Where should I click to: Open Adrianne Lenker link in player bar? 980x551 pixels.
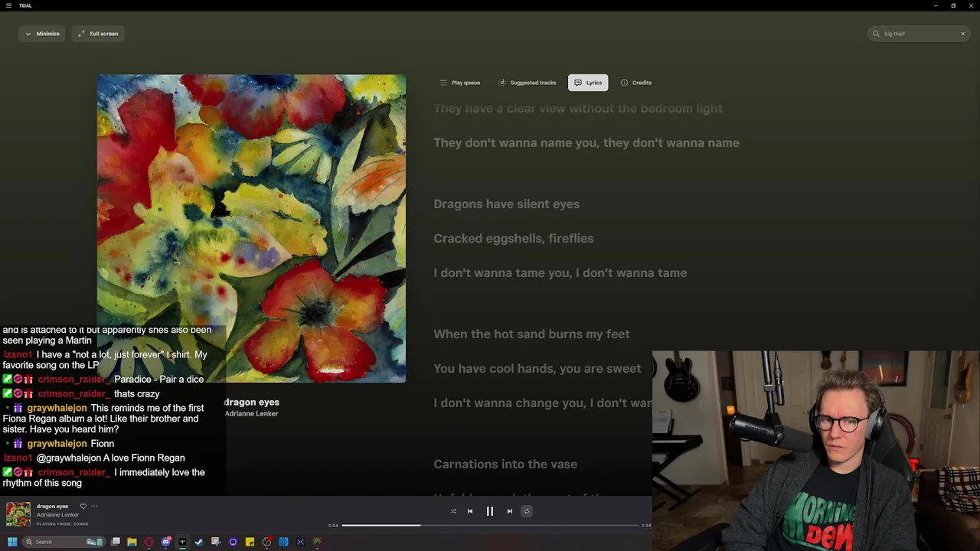point(57,515)
